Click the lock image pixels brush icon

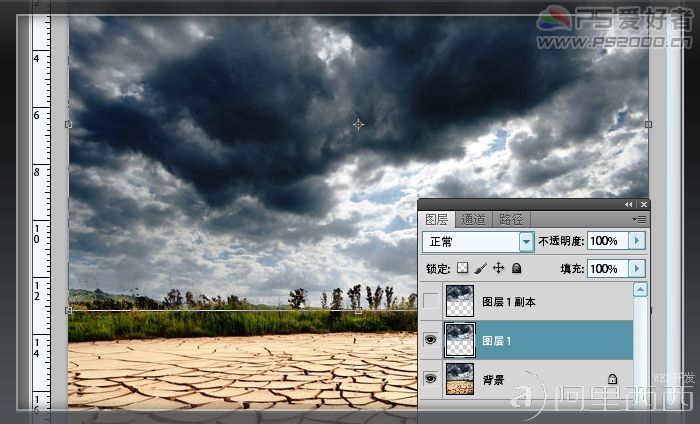coord(480,268)
